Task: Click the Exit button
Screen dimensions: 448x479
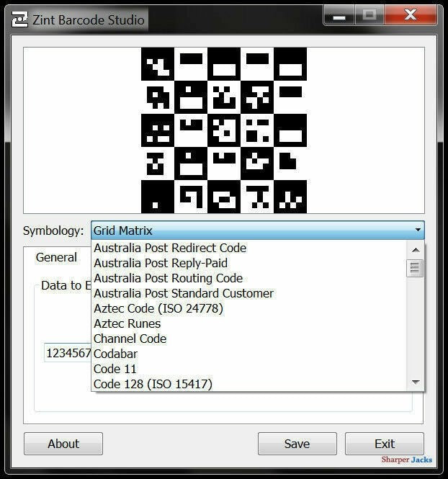Action: click(x=384, y=444)
